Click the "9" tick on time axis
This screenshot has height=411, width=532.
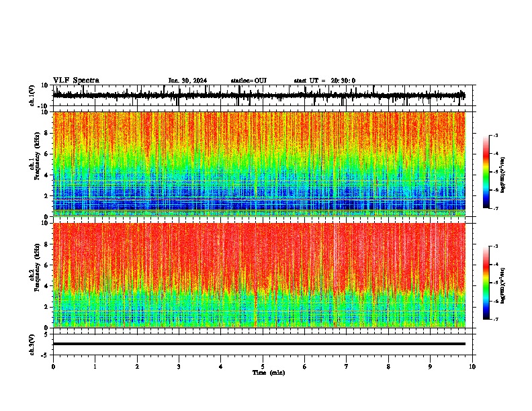pyautogui.click(x=430, y=367)
